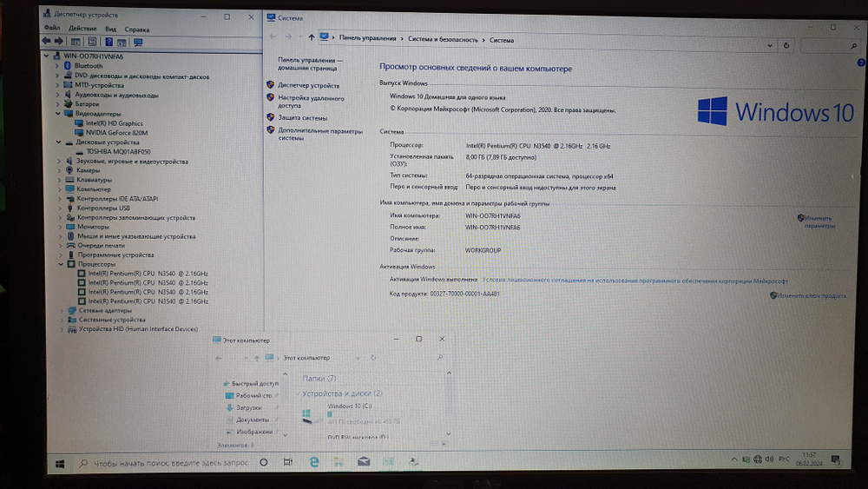
Task: Collapse the Процессоры category
Action: pos(61,264)
